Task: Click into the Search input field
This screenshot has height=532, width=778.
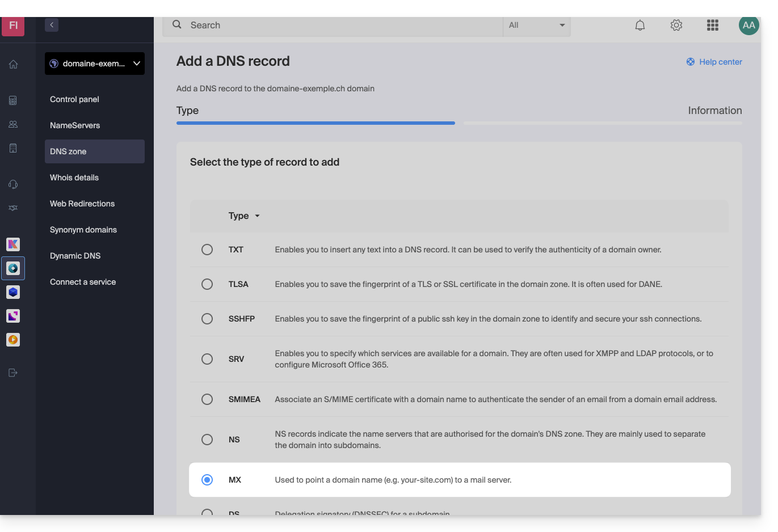Action: click(x=340, y=26)
